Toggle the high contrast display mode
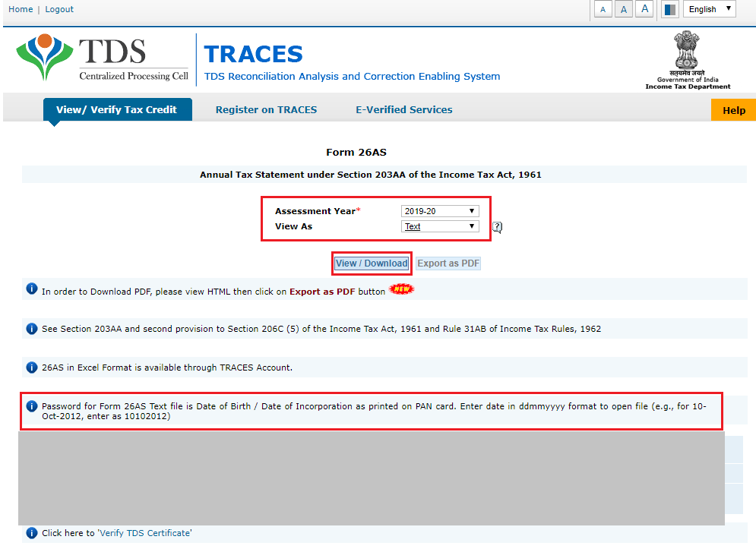 point(669,8)
